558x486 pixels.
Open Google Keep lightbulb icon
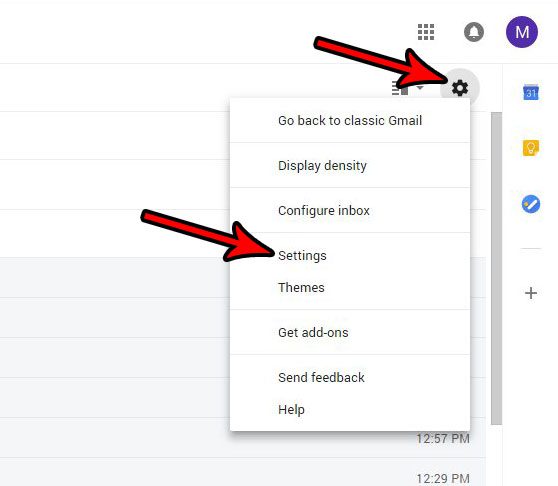pos(531,148)
